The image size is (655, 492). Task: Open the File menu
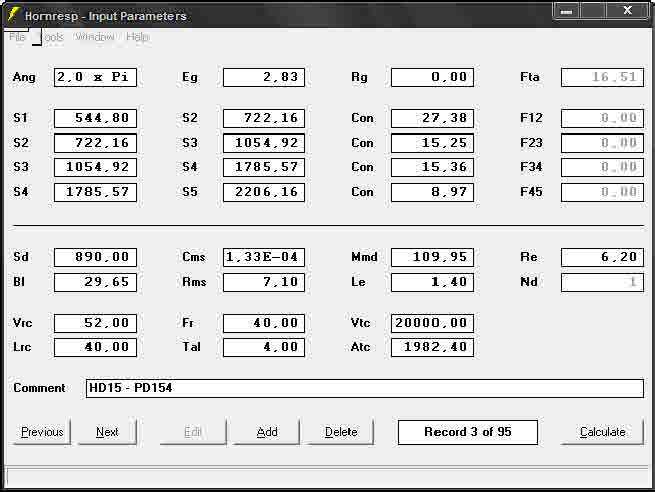pos(17,37)
